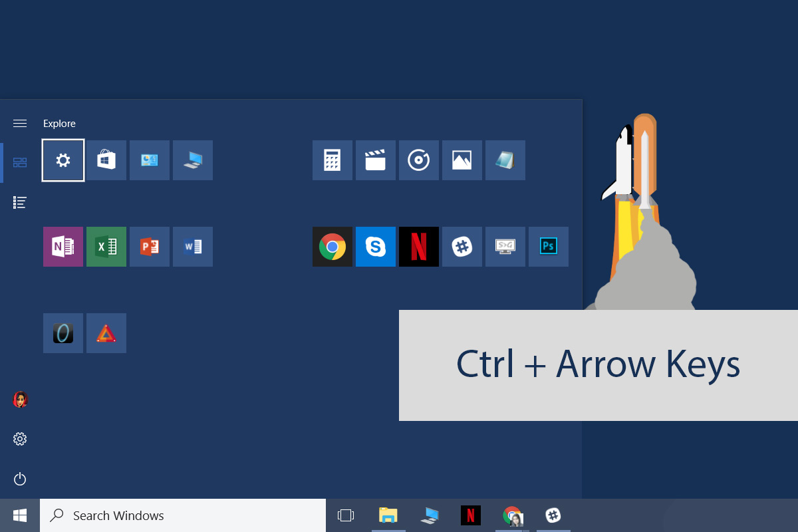
Task: Open the Groove Music tile
Action: (x=418, y=160)
